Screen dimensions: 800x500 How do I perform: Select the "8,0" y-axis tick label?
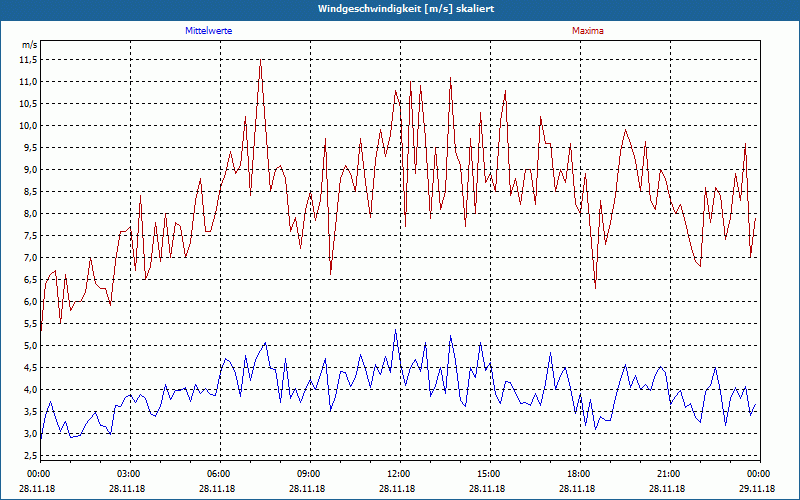pyautogui.click(x=31, y=213)
